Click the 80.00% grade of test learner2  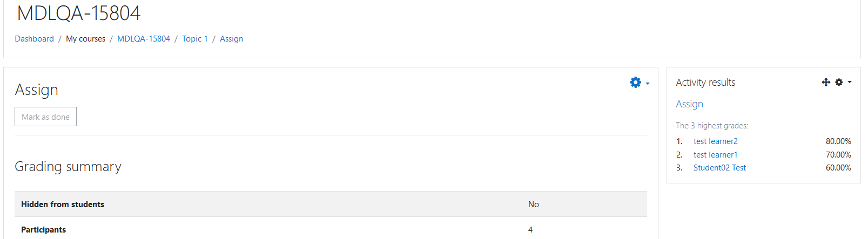point(838,141)
